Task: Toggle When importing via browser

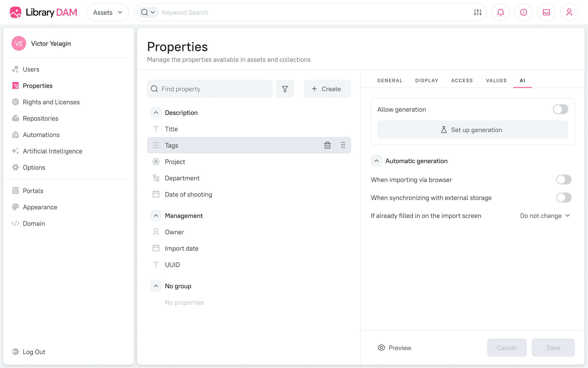Action: click(563, 180)
